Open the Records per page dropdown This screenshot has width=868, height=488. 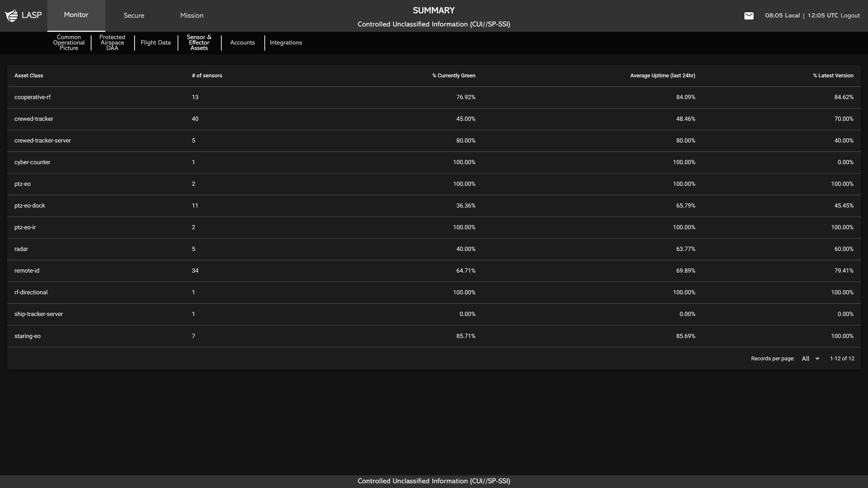pyautogui.click(x=810, y=359)
